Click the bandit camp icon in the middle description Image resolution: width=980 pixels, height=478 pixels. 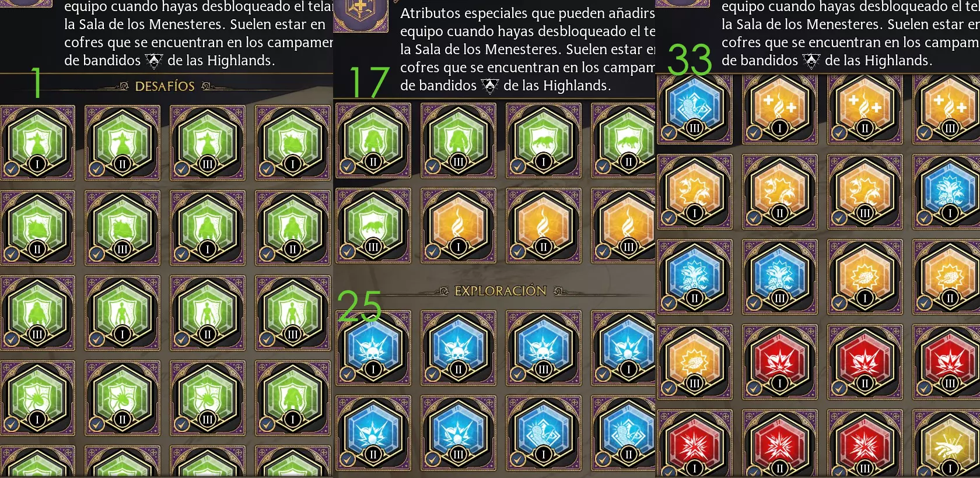click(x=490, y=86)
